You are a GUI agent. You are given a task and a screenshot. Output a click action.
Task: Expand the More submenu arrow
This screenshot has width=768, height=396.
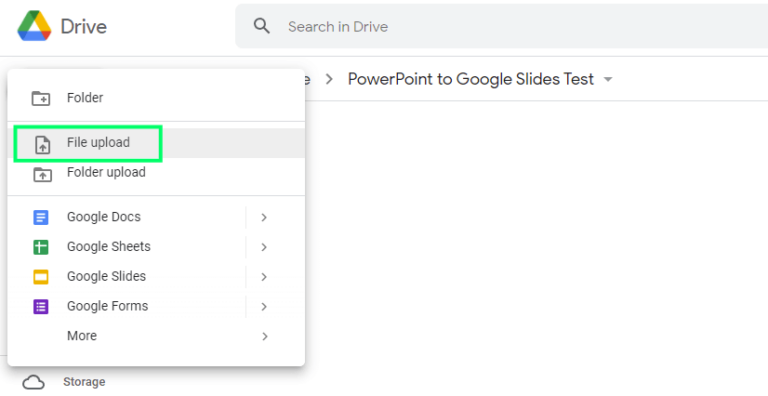[264, 336]
